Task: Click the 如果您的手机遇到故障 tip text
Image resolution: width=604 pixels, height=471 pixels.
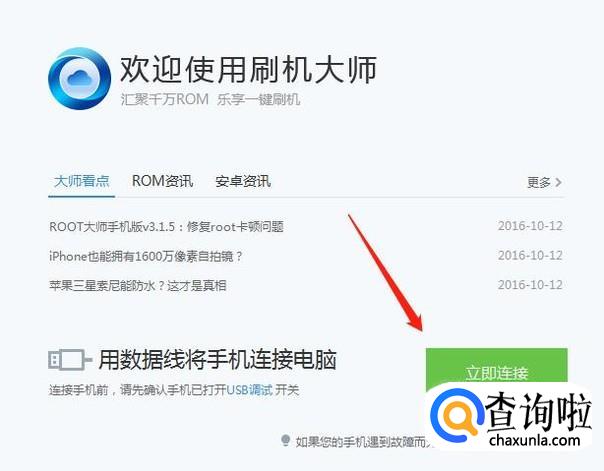Action: pos(362,441)
